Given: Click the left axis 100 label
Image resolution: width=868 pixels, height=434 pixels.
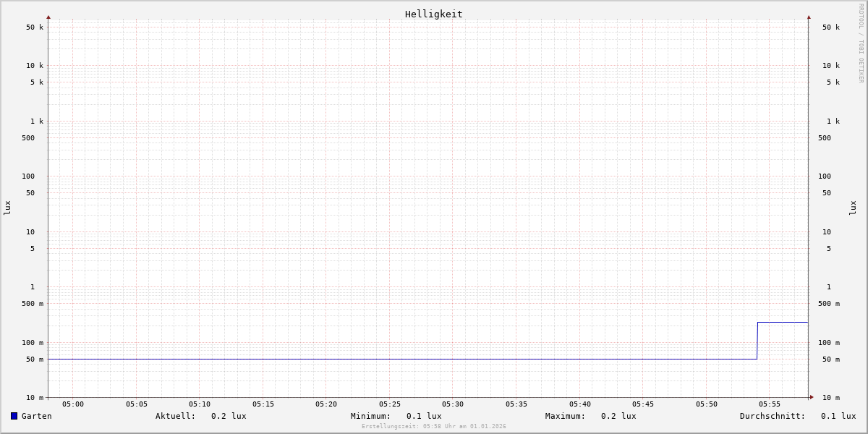Looking at the screenshot, I should point(28,176).
